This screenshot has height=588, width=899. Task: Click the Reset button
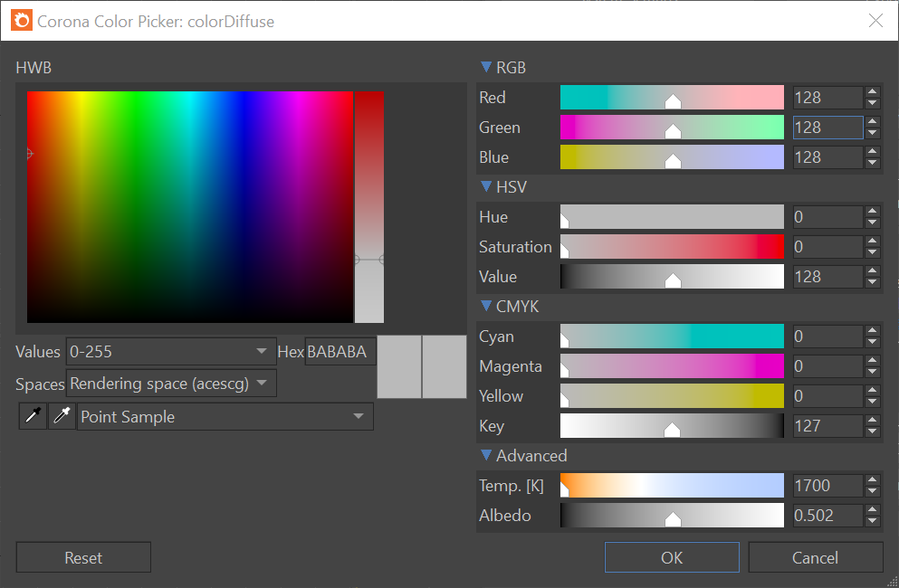[83, 557]
